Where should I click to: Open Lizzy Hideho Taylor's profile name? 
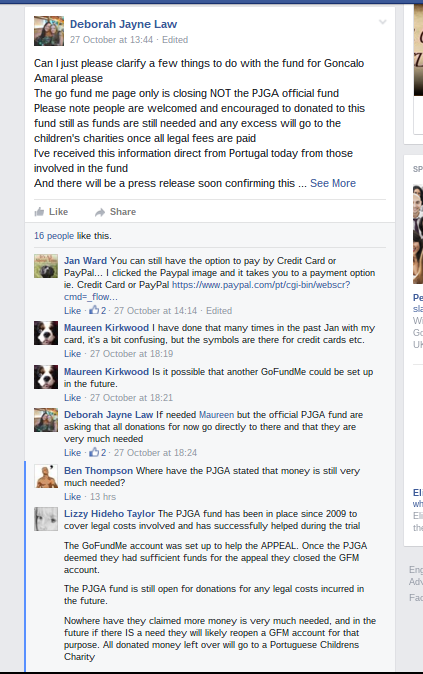pyautogui.click(x=109, y=514)
